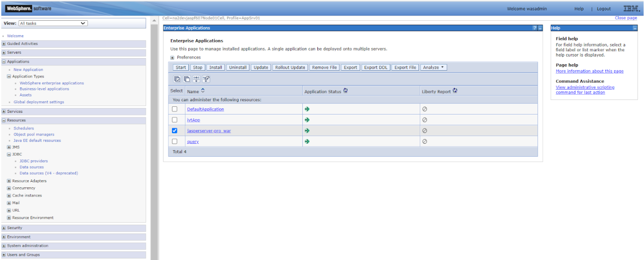Minimize the Help panel
Screen dimensions: 644x260
coord(635,28)
